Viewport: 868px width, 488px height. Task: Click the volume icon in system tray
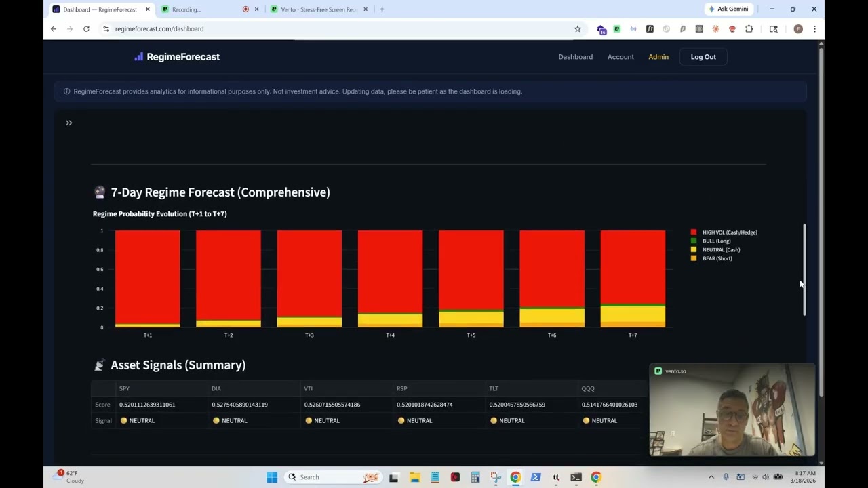pyautogui.click(x=766, y=477)
